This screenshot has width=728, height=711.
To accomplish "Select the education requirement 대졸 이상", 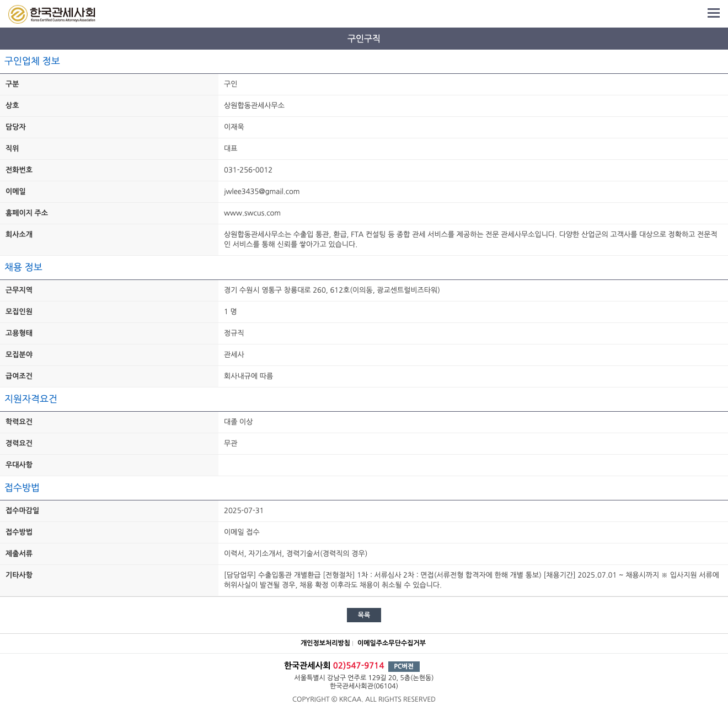I will (x=238, y=422).
